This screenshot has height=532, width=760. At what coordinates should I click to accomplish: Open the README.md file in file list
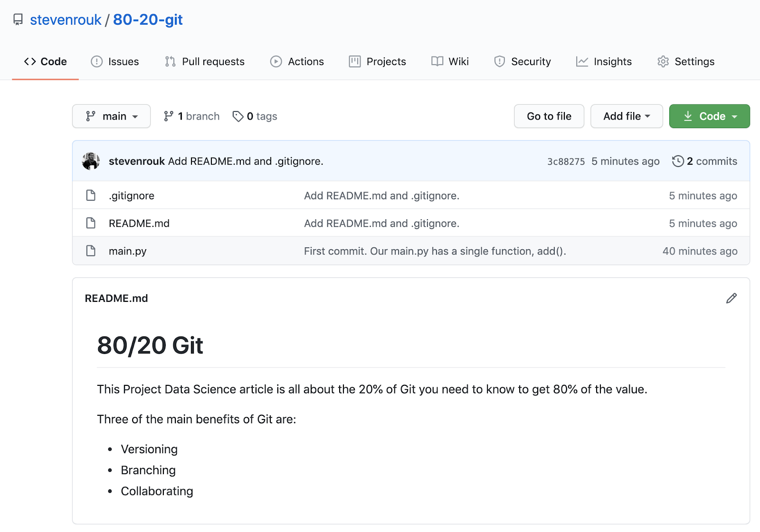tap(139, 223)
